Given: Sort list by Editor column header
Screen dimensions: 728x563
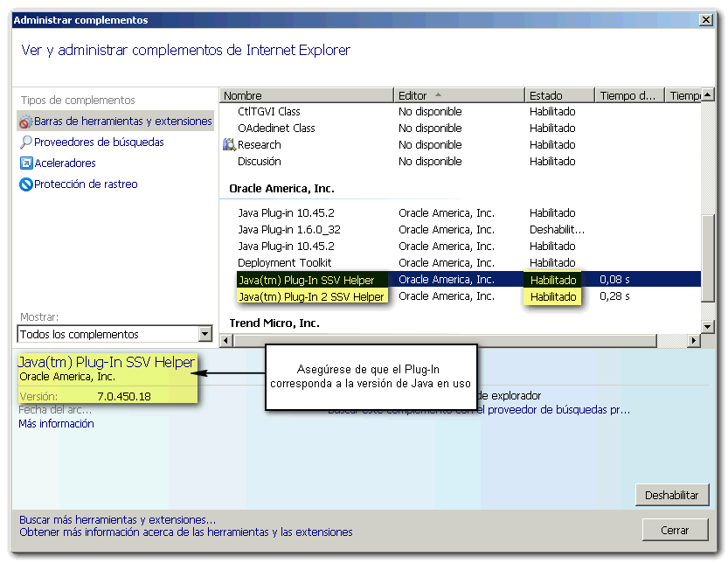Looking at the screenshot, I should coord(459,95).
